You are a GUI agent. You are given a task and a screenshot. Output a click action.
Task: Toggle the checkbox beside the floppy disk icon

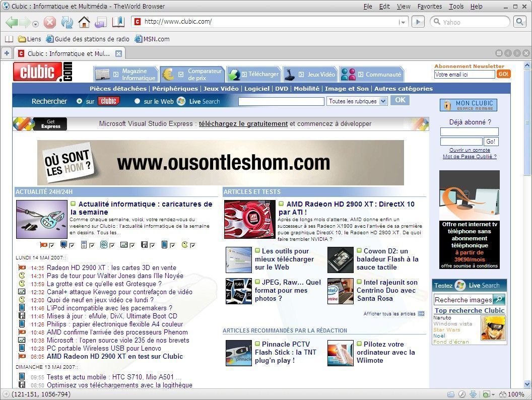[152, 245]
